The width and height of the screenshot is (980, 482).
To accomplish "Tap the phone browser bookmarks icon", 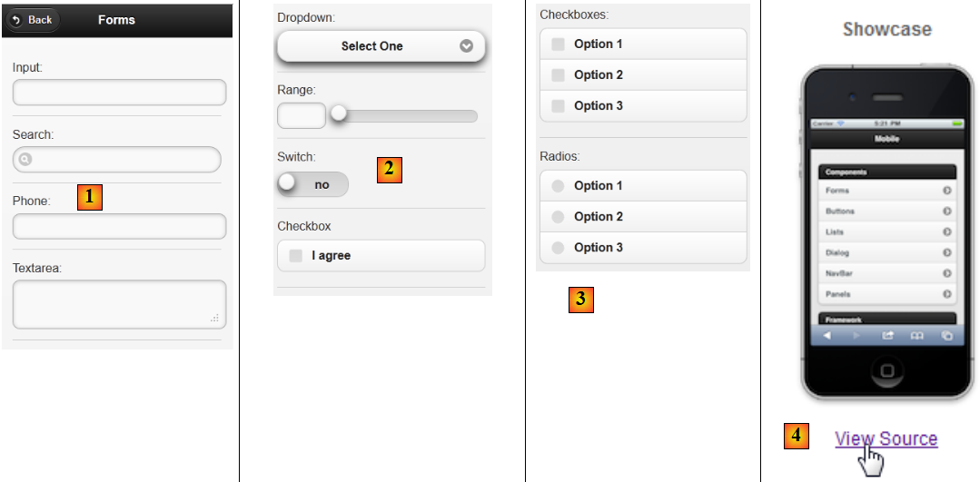I will click(917, 335).
